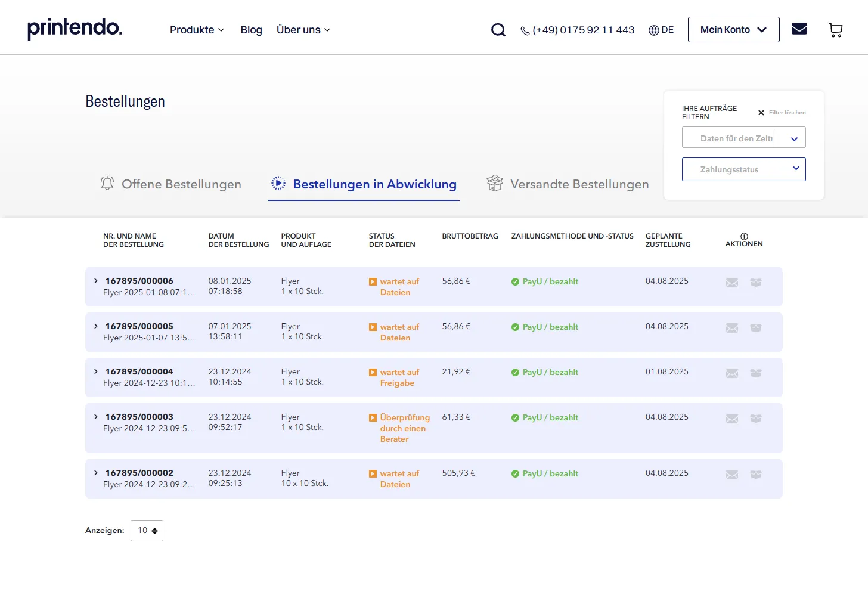868x613 pixels.
Task: Click box icon for order 167895/000004
Action: click(x=756, y=373)
